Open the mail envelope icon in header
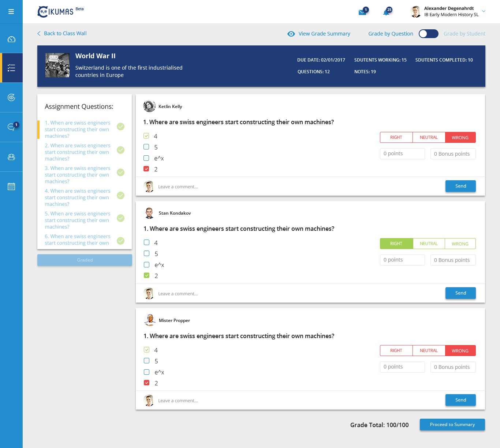500x448 pixels. coord(362,12)
